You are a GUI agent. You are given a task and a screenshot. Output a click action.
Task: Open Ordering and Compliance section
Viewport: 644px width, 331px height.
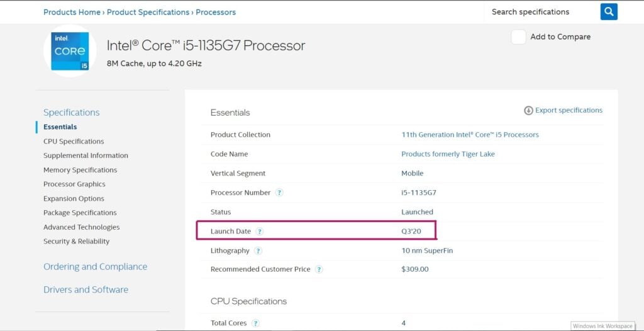click(x=95, y=267)
